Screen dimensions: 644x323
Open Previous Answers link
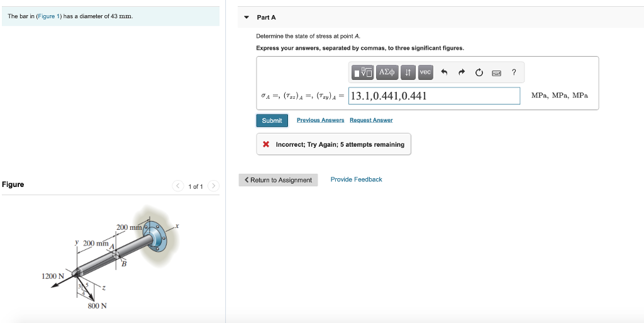[x=320, y=120]
